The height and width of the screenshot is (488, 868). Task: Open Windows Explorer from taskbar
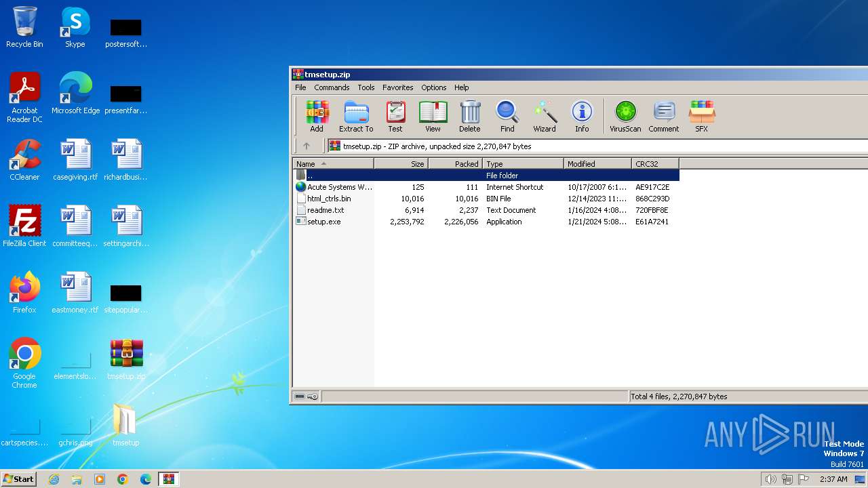[77, 479]
